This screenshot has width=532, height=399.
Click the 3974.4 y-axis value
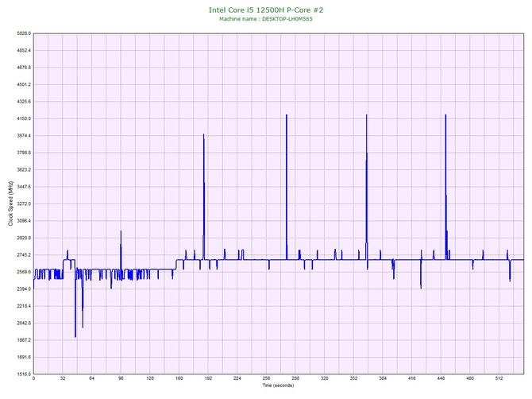(x=24, y=136)
